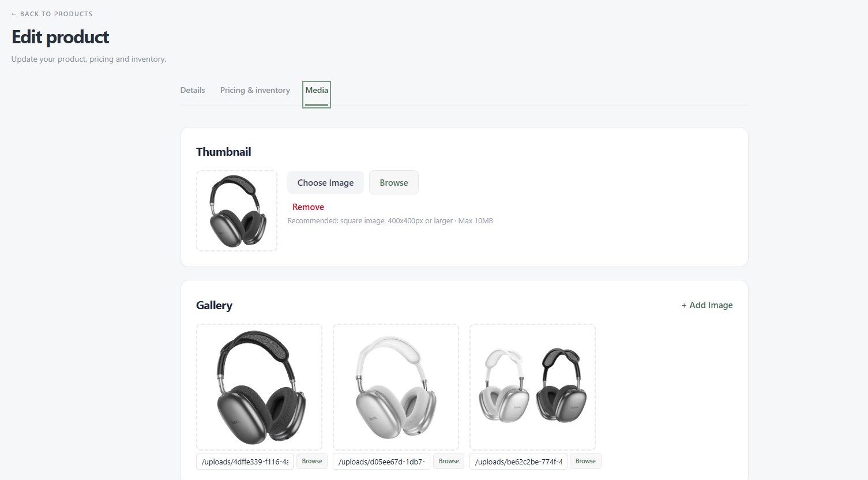
Task: Click the Edit product heading
Action: point(61,37)
